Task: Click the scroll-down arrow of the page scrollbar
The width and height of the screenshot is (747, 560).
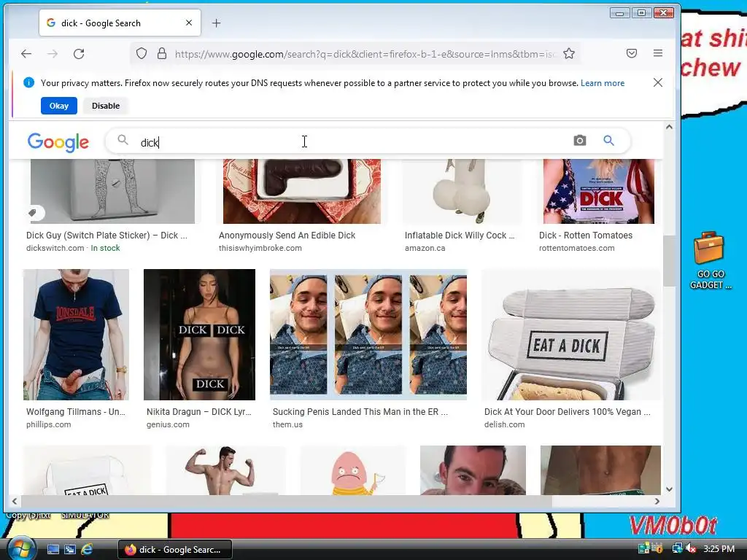Action: pos(669,489)
